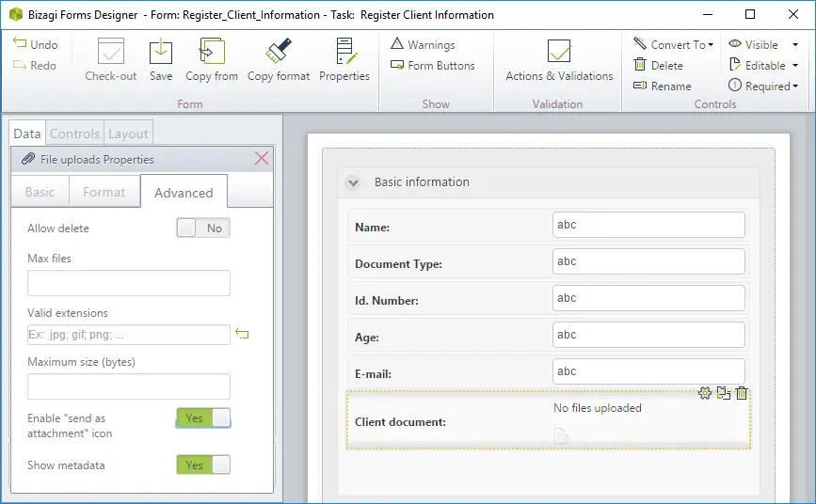Minimize the Forms Designer window
816x504 pixels.
[x=707, y=14]
